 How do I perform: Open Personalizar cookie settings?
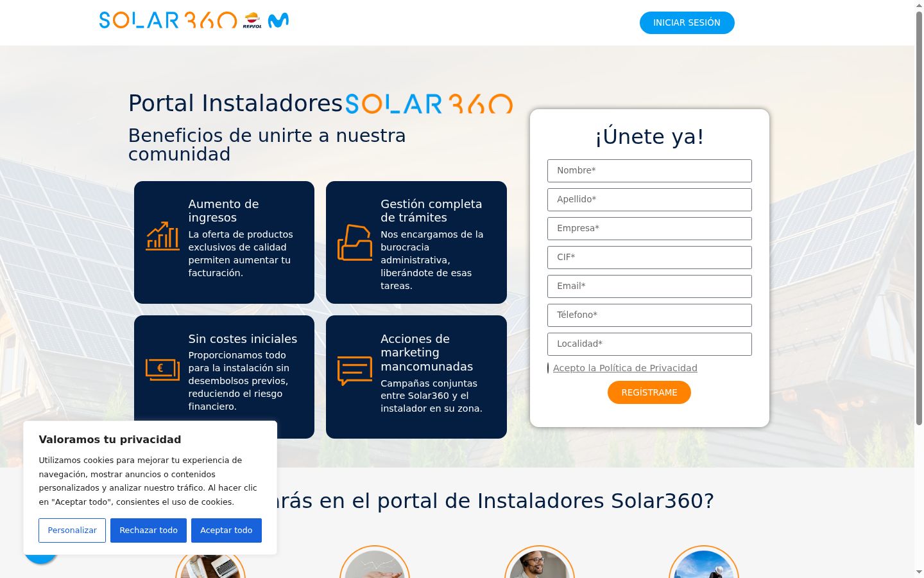72,530
